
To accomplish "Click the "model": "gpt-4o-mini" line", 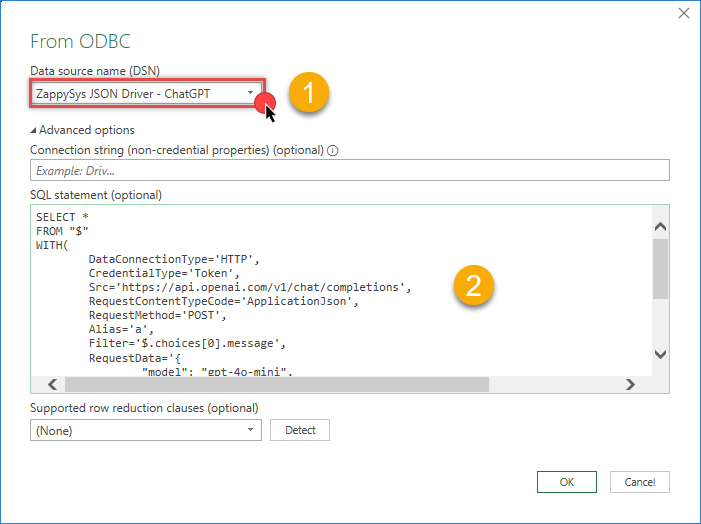I will tap(217, 372).
